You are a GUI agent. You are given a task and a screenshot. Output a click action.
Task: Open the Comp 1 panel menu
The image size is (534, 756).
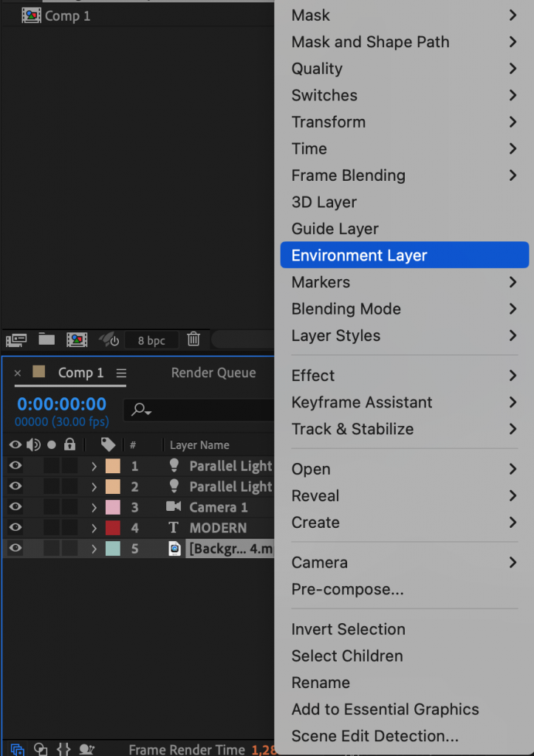[x=120, y=373]
